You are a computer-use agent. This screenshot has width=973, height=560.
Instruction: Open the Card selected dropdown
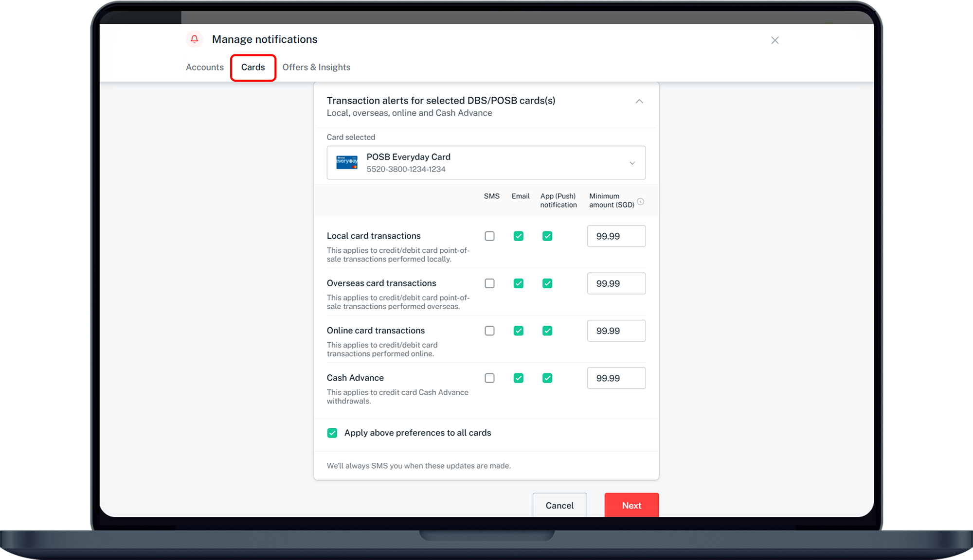point(632,163)
